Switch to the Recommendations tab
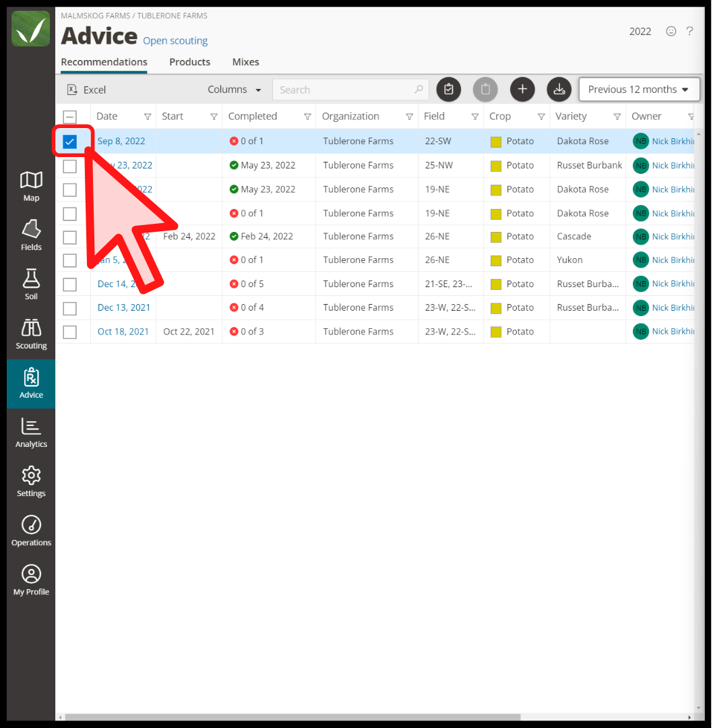This screenshot has width=713, height=728. (104, 62)
